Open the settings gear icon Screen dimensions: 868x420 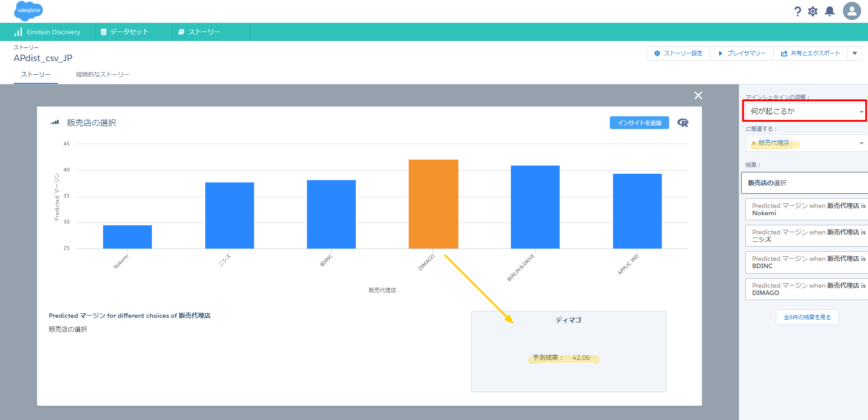813,11
